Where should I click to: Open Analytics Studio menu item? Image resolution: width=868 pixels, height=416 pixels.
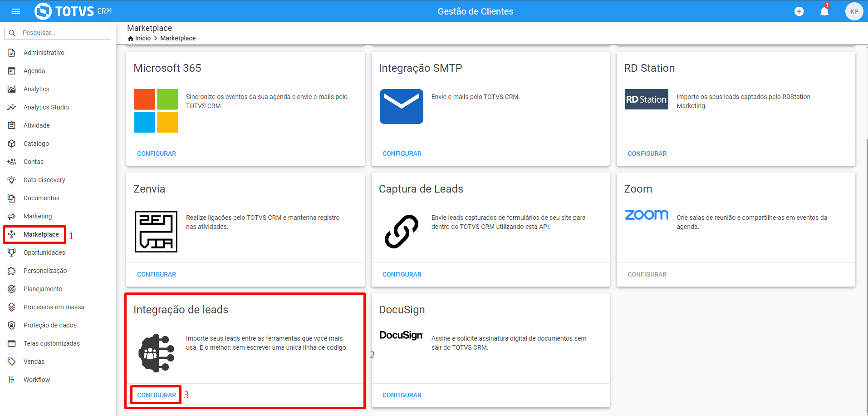click(46, 107)
